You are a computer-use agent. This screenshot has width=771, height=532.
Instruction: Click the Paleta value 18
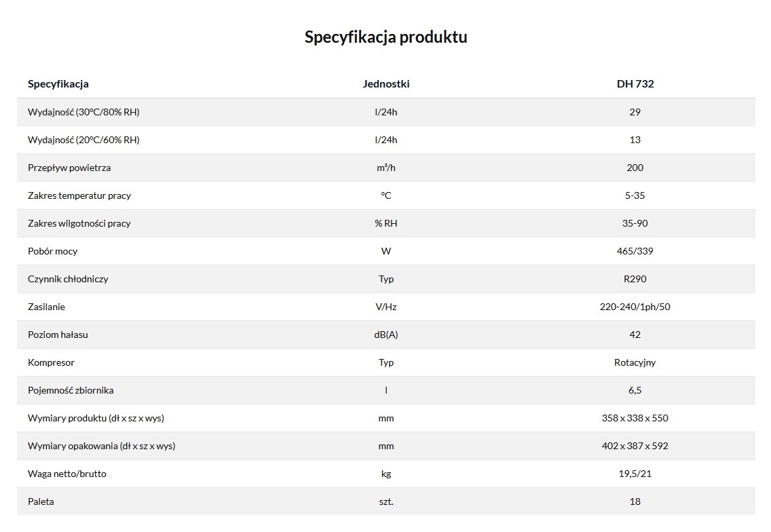tap(635, 501)
